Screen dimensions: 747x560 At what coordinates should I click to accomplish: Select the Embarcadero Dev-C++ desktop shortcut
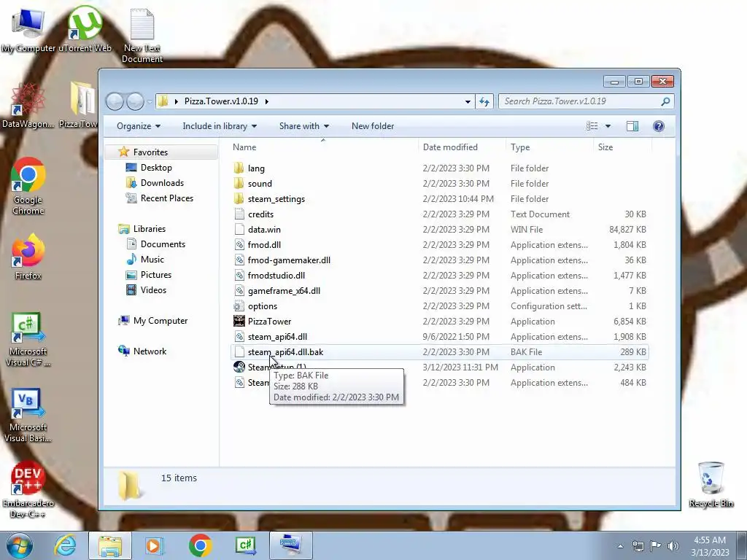[x=28, y=489]
